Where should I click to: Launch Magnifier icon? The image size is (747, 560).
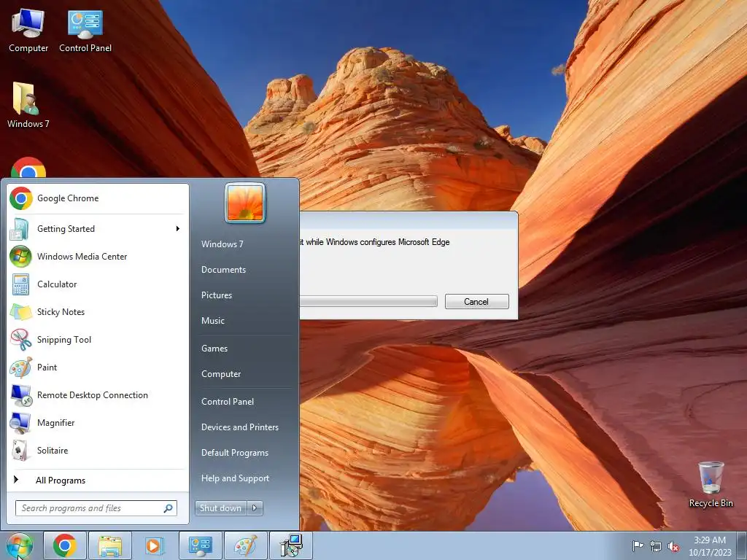pos(20,422)
